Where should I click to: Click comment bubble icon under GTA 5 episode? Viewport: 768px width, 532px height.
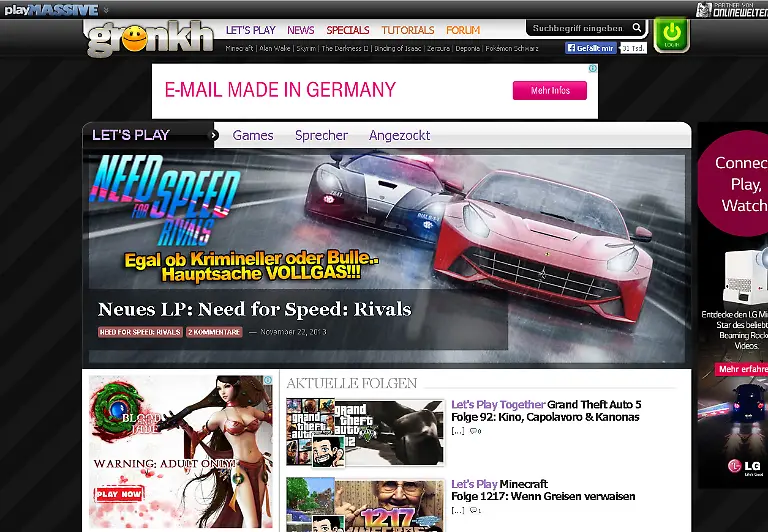(x=474, y=431)
